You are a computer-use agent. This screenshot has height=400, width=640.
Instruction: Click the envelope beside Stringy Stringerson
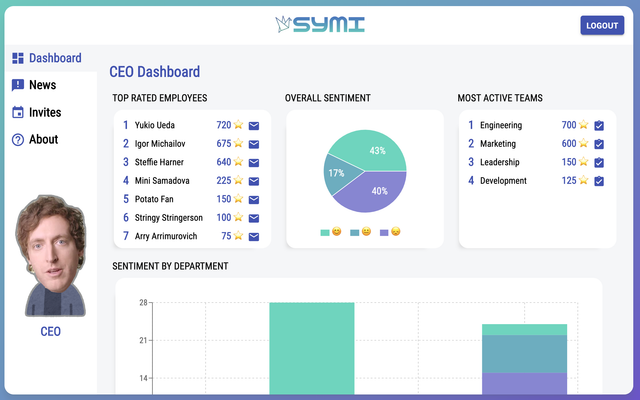pyautogui.click(x=254, y=218)
